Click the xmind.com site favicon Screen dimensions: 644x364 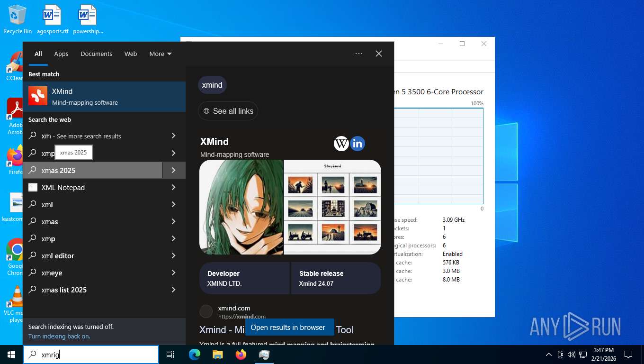click(x=206, y=311)
